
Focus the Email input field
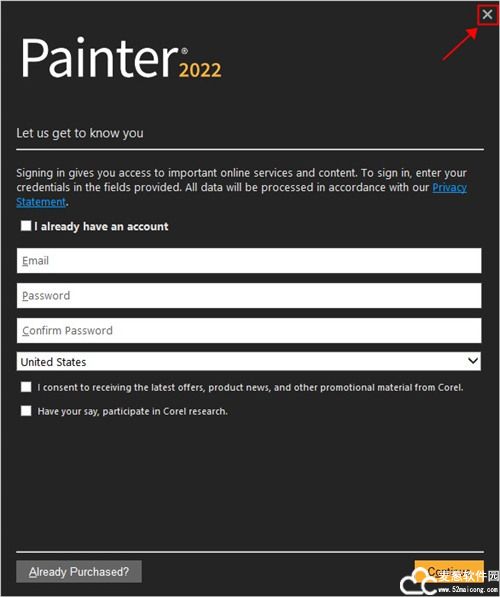(x=249, y=261)
